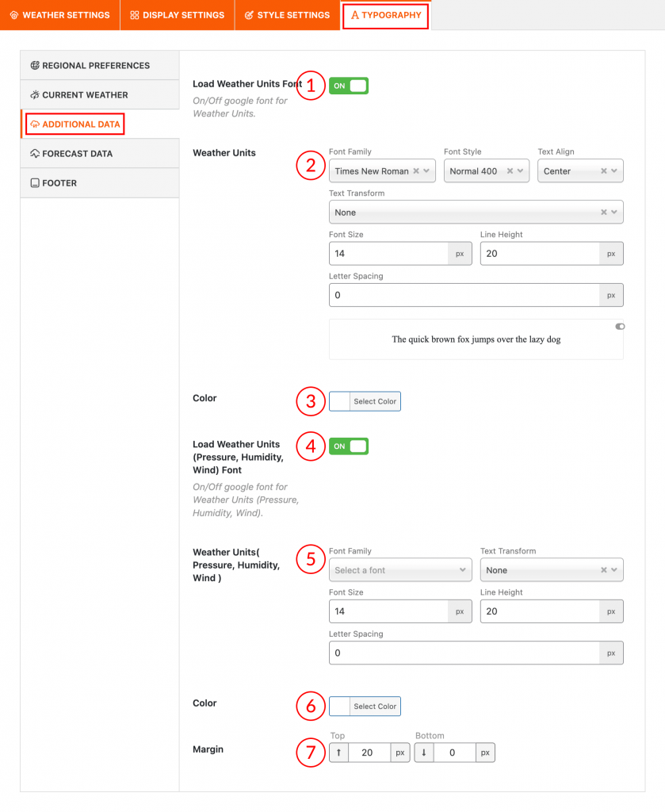Open Pressure Humidity Wind Text Transform dropdown
Screen dimensions: 665x812
pyautogui.click(x=552, y=570)
